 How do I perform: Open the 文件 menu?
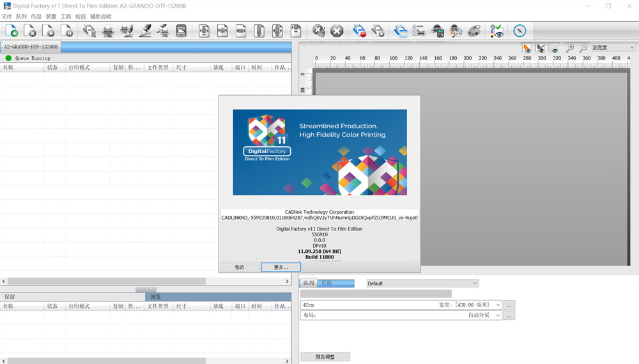pos(6,17)
